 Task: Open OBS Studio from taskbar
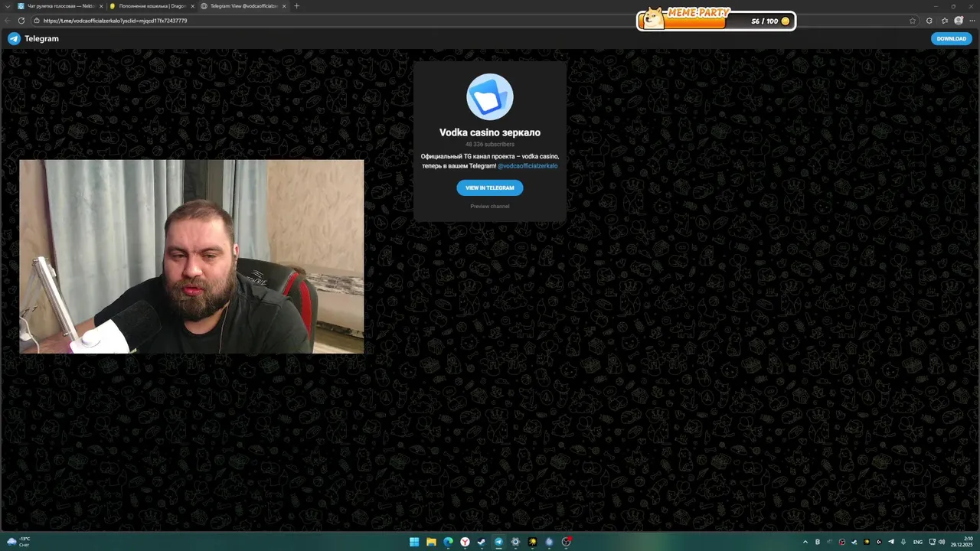click(567, 542)
